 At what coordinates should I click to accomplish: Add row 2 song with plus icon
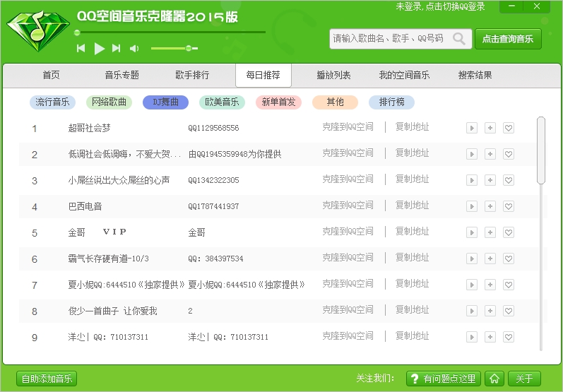pos(490,154)
